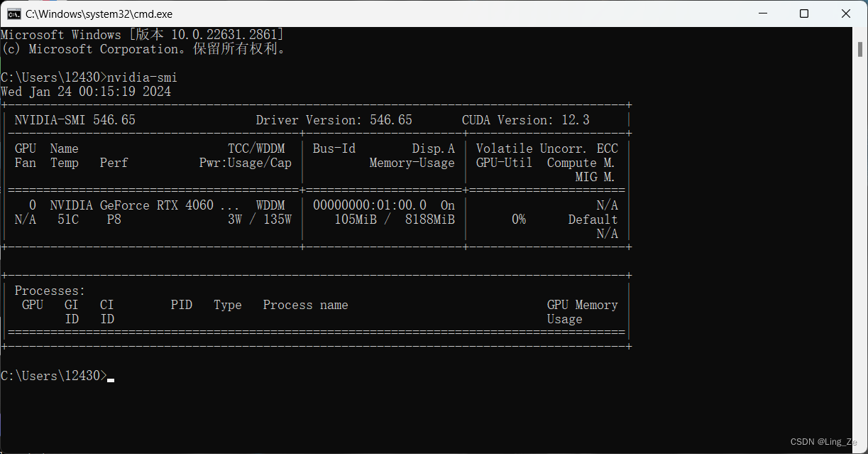Click Driver Version: 546.65 text
Viewport: 868px width, 454px height.
(334, 120)
